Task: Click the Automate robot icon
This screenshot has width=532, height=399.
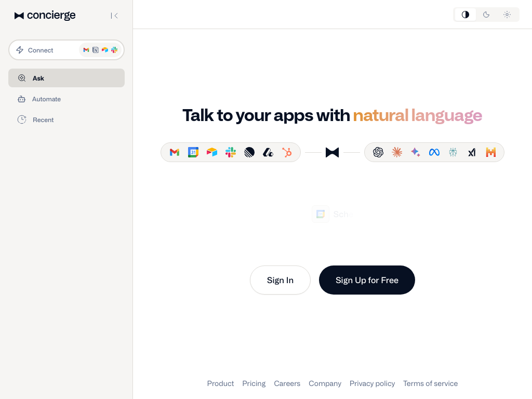Action: click(x=21, y=99)
